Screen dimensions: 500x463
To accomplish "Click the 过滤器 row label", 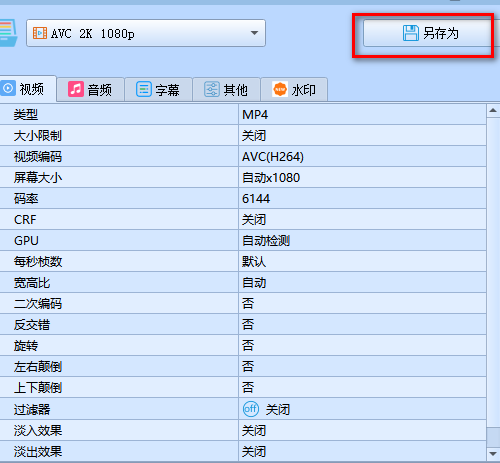I will pos(32,409).
